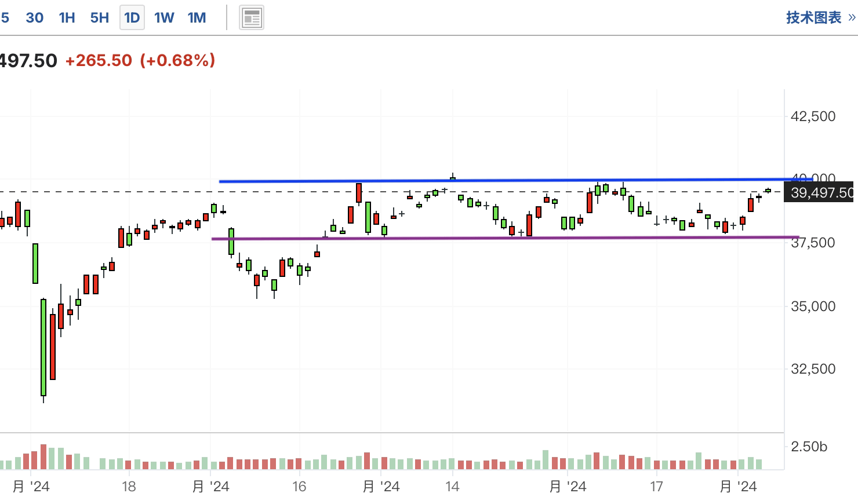Open the chart layout news icon

point(252,18)
